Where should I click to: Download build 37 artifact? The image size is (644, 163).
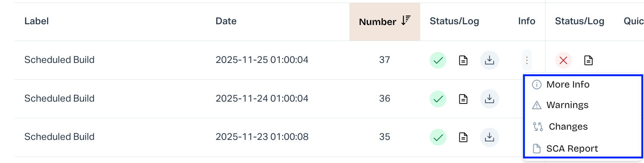490,60
